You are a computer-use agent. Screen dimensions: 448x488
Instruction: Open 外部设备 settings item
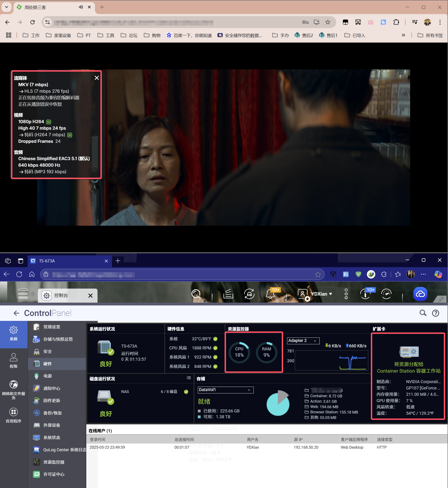pyautogui.click(x=57, y=425)
